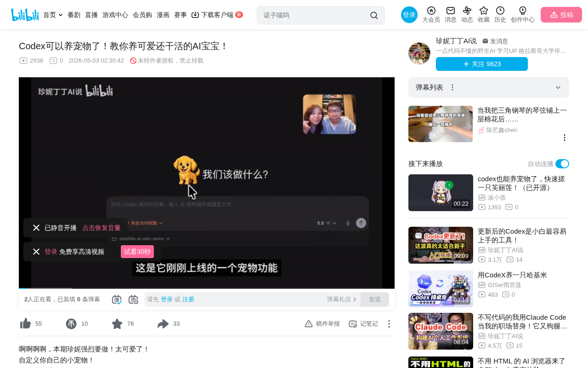
Task: Click the video player area
Action: click(207, 183)
